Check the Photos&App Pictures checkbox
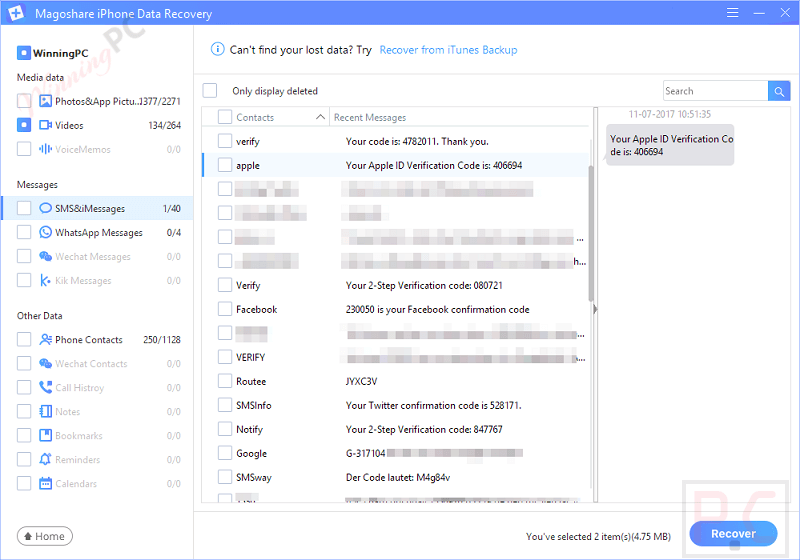 [x=24, y=101]
